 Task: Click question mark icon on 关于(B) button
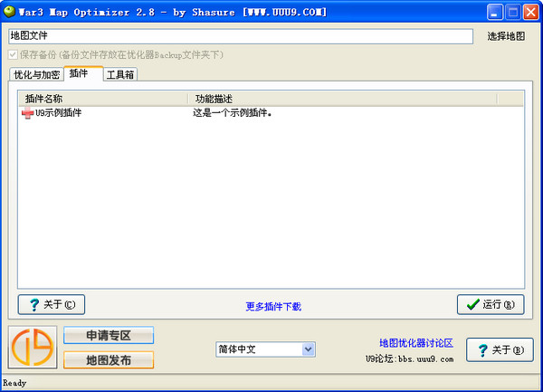coord(482,350)
